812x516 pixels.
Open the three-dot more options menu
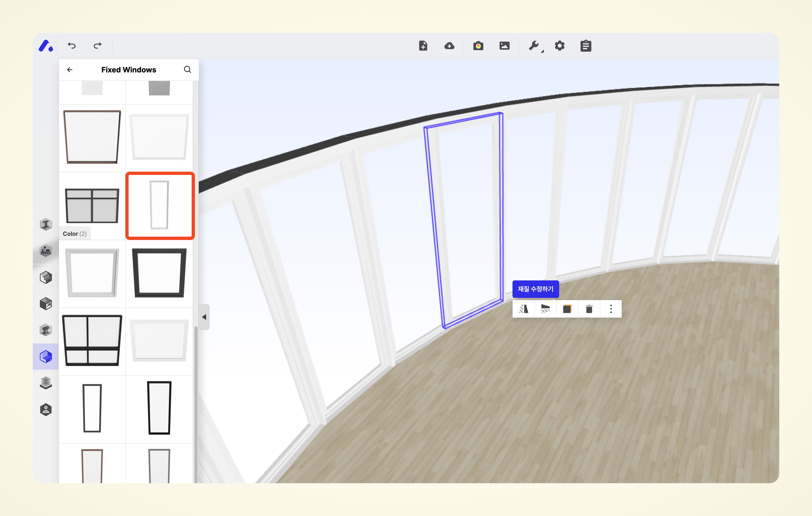click(611, 309)
